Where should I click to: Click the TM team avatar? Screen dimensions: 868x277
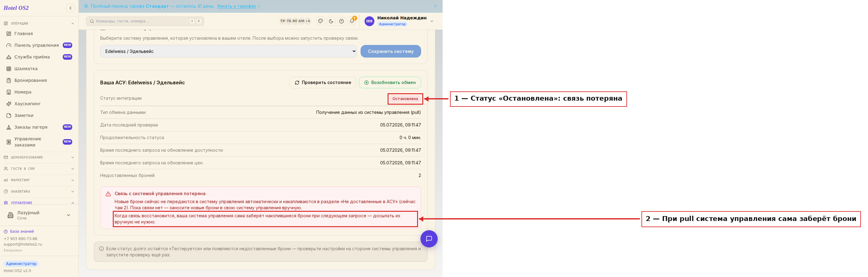pos(282,21)
